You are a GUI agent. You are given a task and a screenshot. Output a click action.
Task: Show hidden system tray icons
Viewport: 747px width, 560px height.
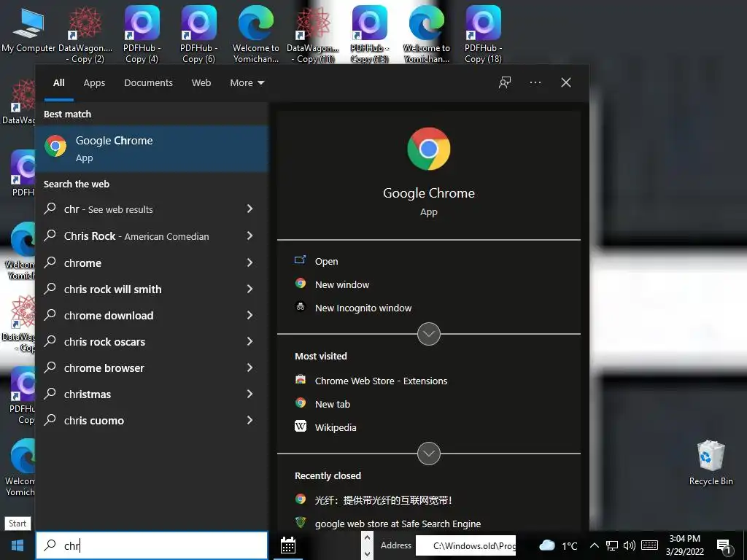[x=594, y=545]
